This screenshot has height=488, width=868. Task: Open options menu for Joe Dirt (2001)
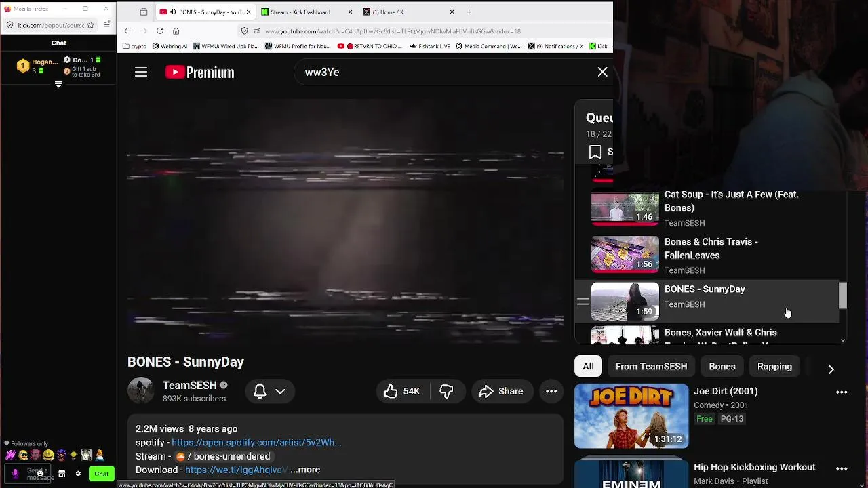coord(842,392)
